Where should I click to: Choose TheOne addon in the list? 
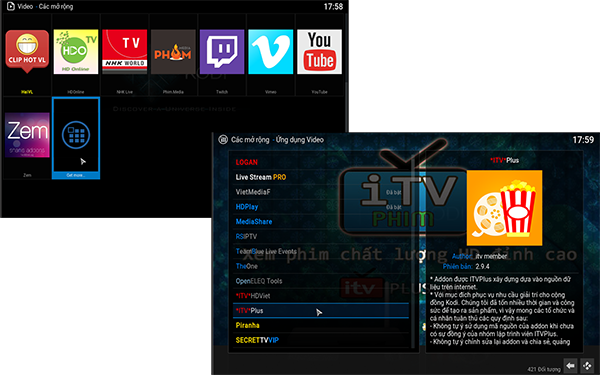click(x=321, y=266)
